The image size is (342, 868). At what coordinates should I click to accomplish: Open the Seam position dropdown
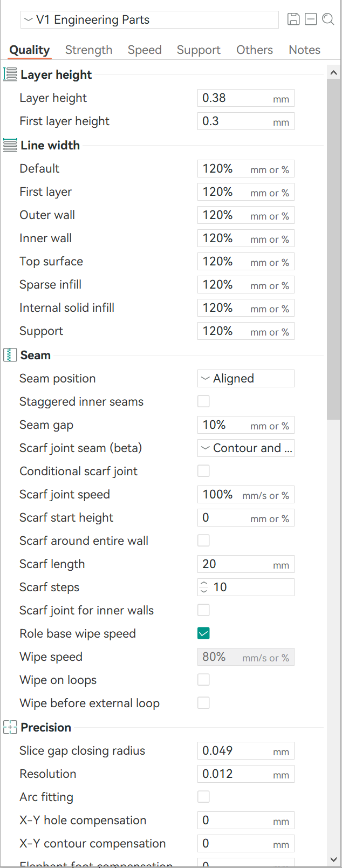246,378
